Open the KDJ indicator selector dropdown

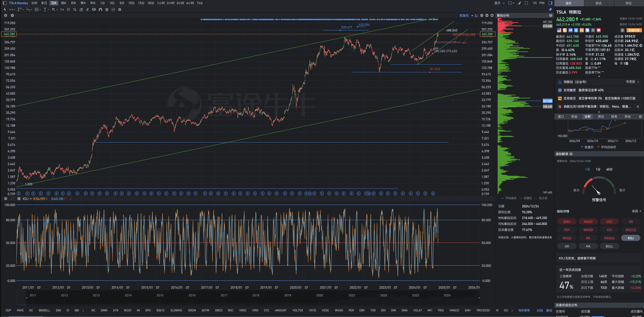coord(27,199)
